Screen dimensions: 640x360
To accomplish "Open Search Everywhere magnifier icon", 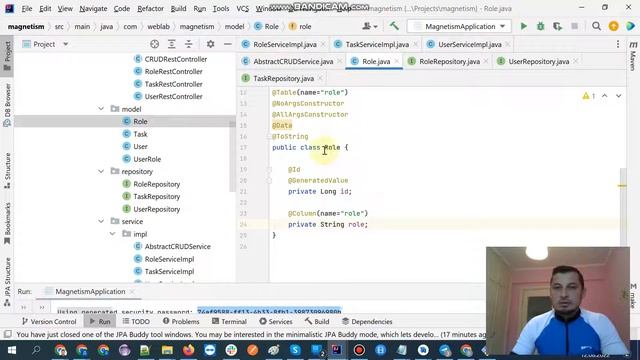I will tap(596, 27).
